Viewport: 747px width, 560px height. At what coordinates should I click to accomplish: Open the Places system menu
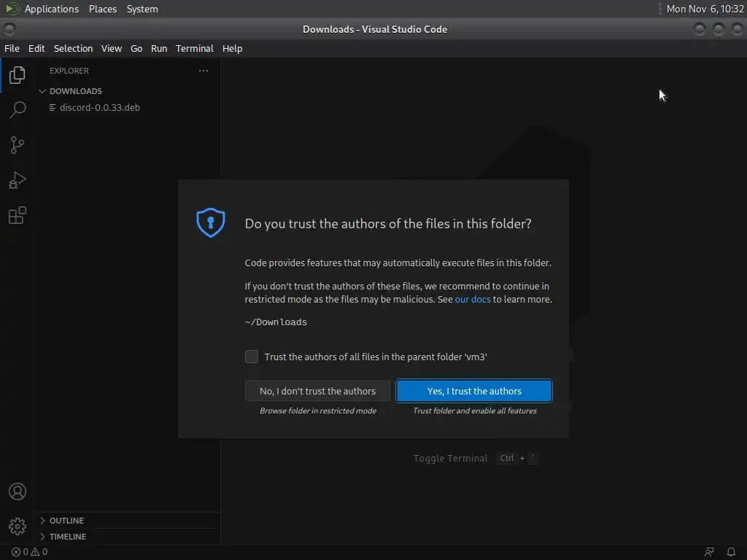103,9
